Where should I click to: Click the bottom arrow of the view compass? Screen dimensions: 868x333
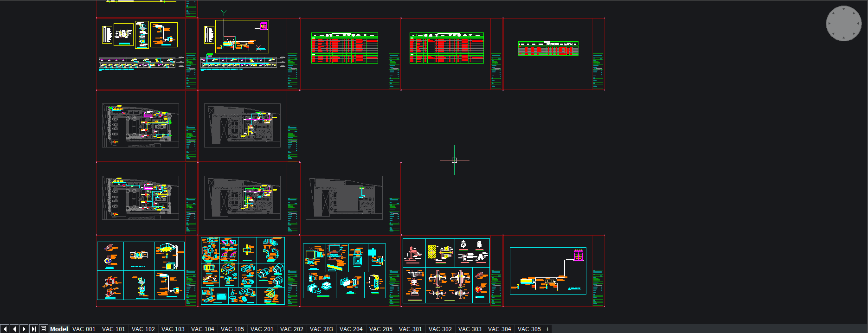pos(844,38)
